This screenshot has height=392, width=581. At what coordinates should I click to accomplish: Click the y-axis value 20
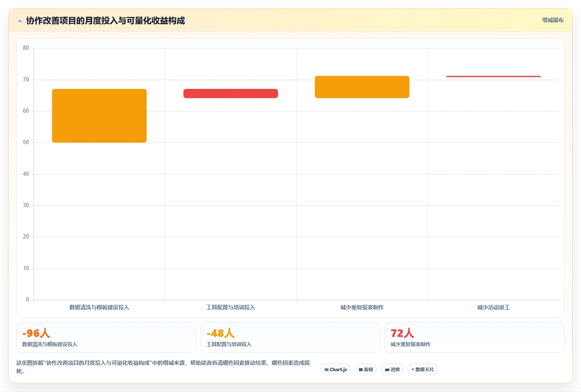pos(26,237)
